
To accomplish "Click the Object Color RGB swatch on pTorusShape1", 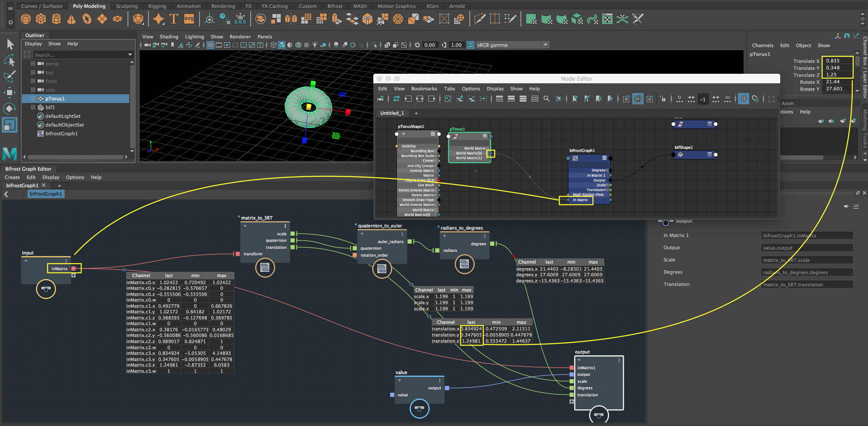I will [439, 180].
